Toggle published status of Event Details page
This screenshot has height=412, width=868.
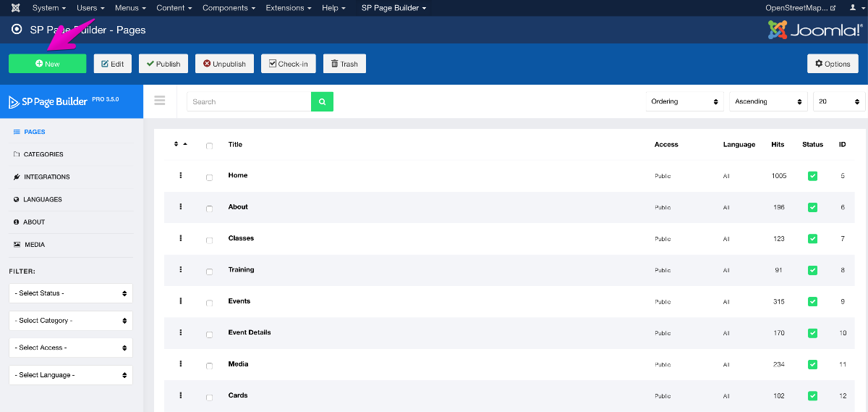(x=812, y=333)
